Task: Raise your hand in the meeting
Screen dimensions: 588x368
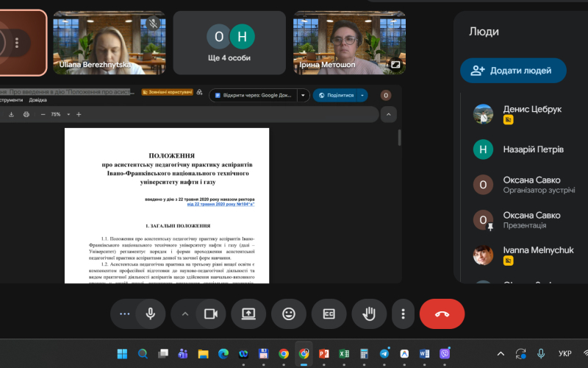Action: [369, 314]
